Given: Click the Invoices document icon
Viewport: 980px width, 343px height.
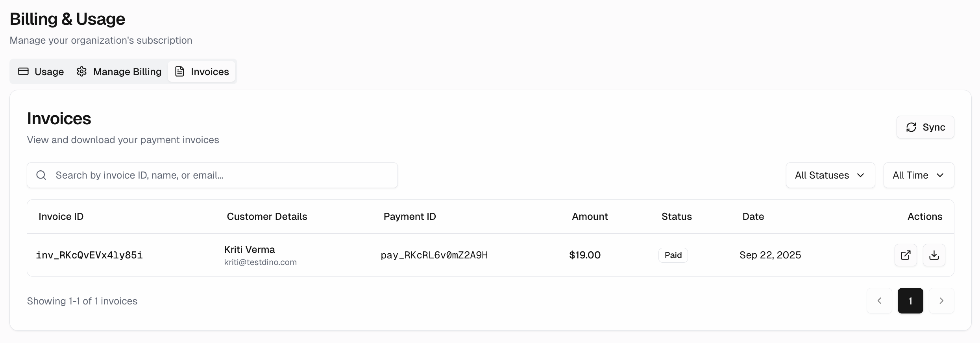Looking at the screenshot, I should pos(179,72).
